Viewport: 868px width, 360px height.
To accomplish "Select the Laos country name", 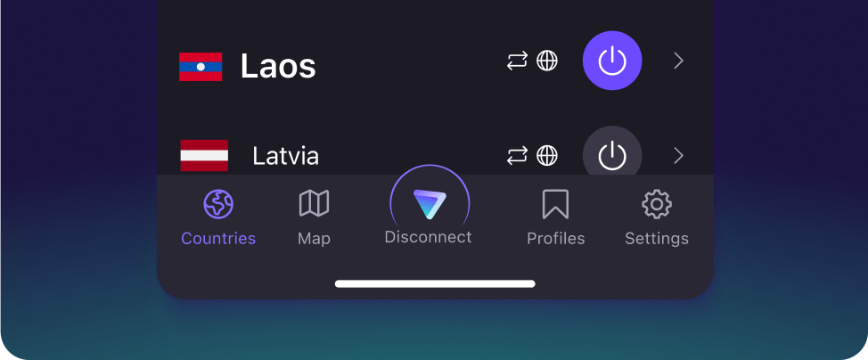I will [x=278, y=67].
